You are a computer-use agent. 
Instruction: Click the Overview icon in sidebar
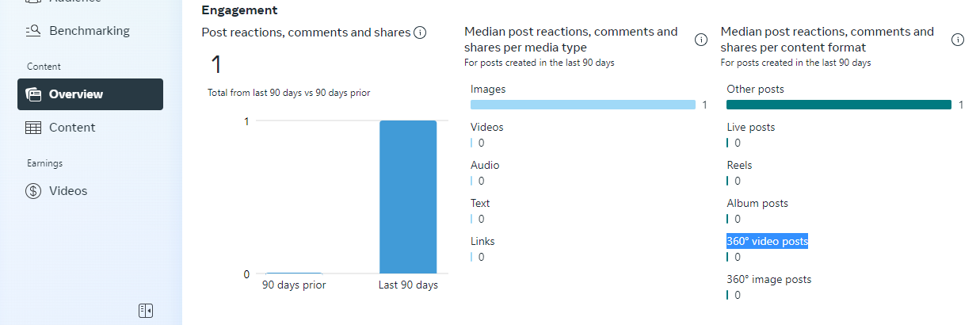pyautogui.click(x=33, y=94)
